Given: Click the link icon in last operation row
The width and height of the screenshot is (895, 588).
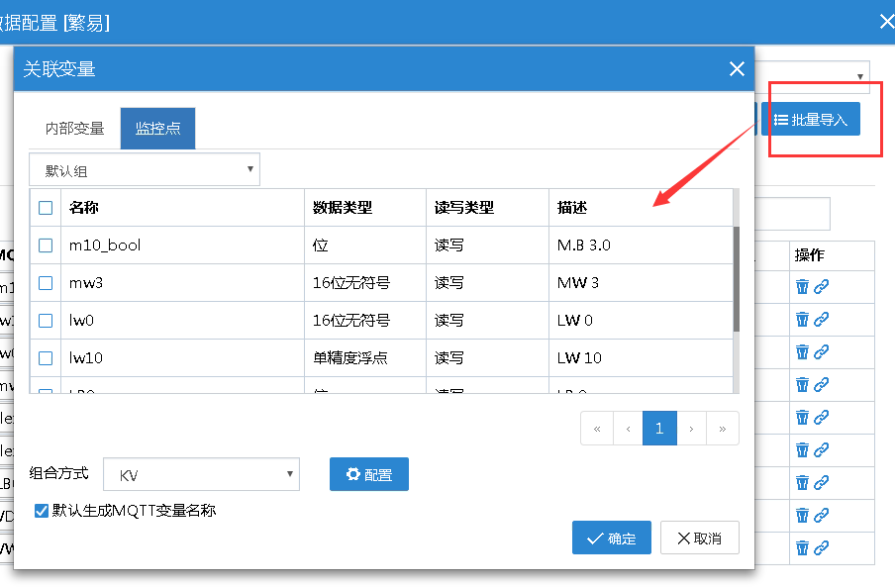Looking at the screenshot, I should [821, 547].
